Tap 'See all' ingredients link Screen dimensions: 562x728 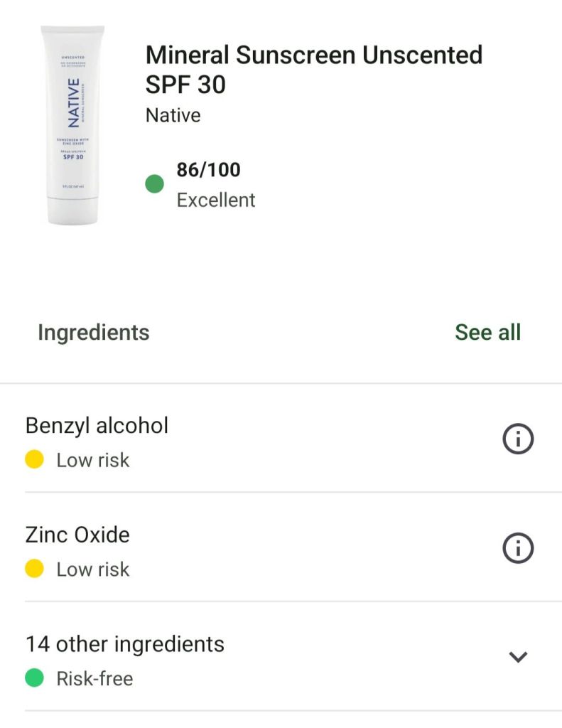click(x=487, y=332)
